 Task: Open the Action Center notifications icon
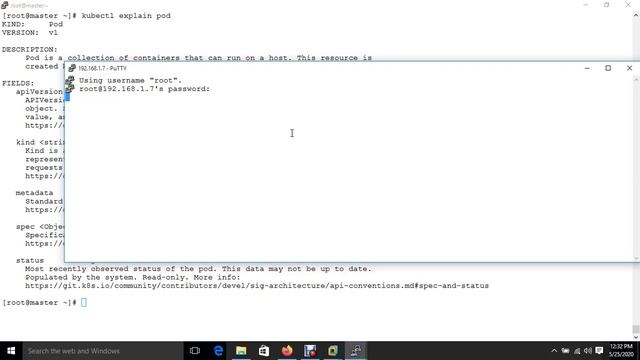click(599, 351)
